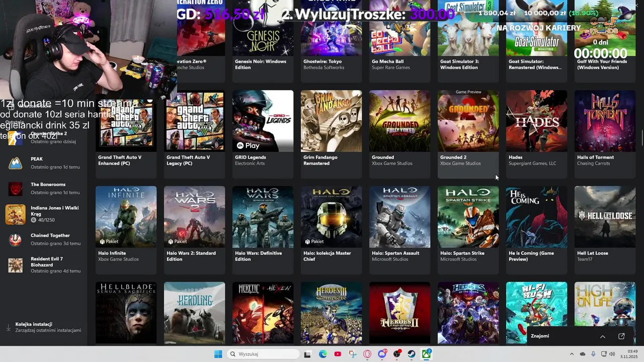Click microphone tray icon
The width and height of the screenshot is (644, 362).
(594, 354)
